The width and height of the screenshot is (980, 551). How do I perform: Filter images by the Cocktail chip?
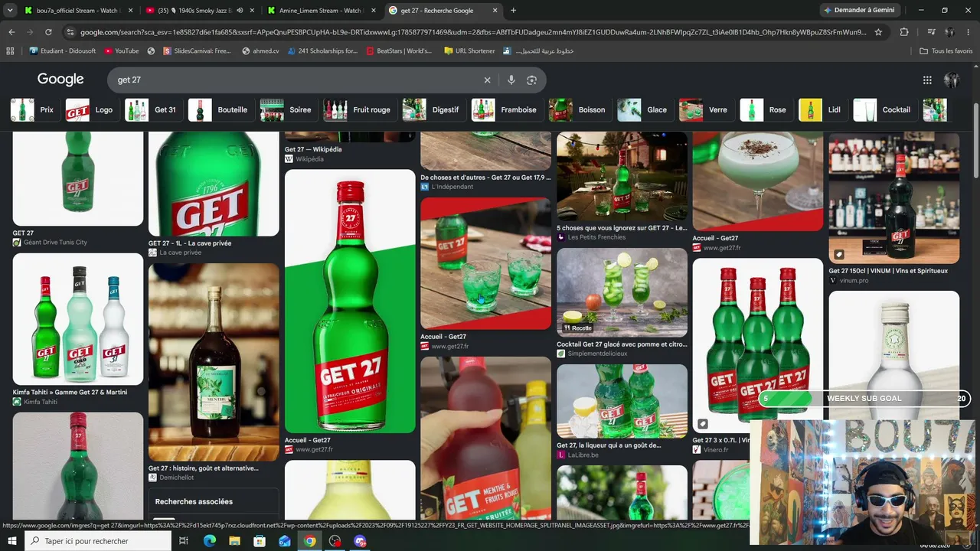[x=884, y=109]
